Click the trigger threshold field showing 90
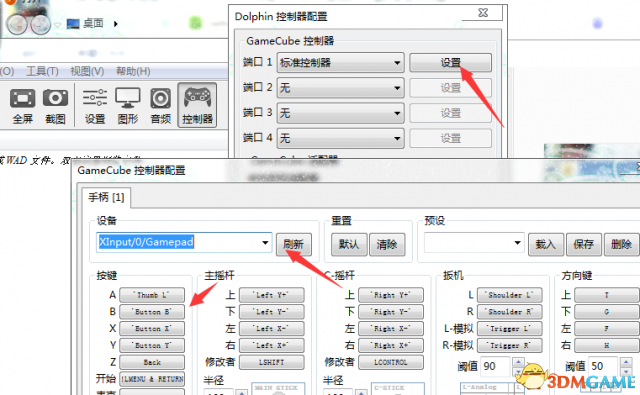Screen dimensions: 640x395 496,366
